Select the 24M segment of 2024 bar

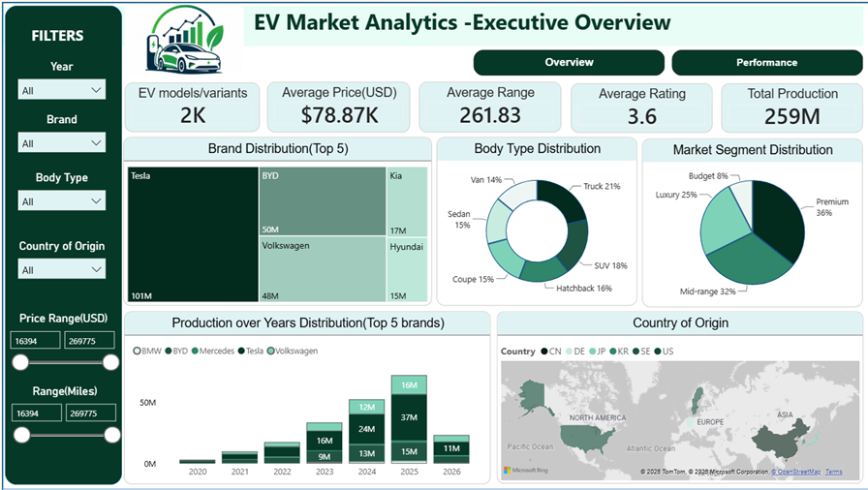pyautogui.click(x=366, y=429)
